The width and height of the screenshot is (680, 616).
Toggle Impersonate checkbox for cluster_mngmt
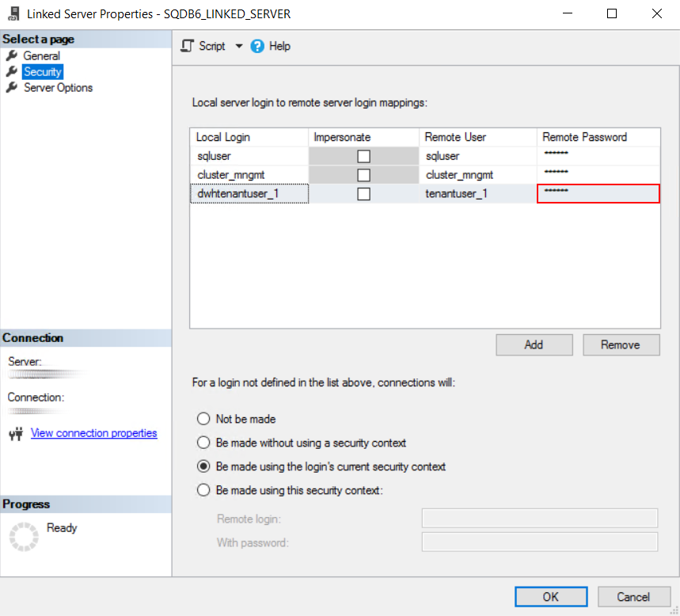(x=363, y=175)
